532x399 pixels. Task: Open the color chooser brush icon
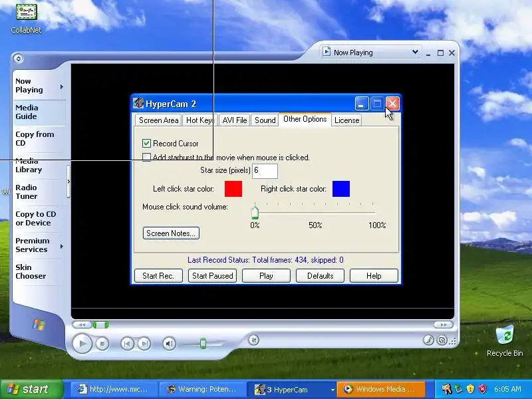[x=428, y=340]
